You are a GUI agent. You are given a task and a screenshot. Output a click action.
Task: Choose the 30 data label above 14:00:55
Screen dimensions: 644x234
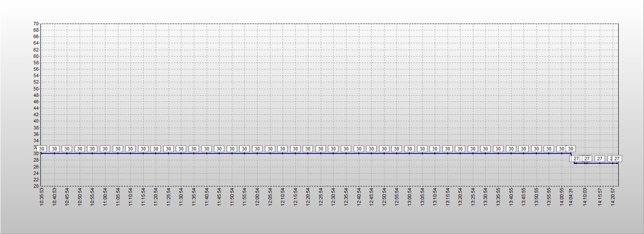point(562,149)
